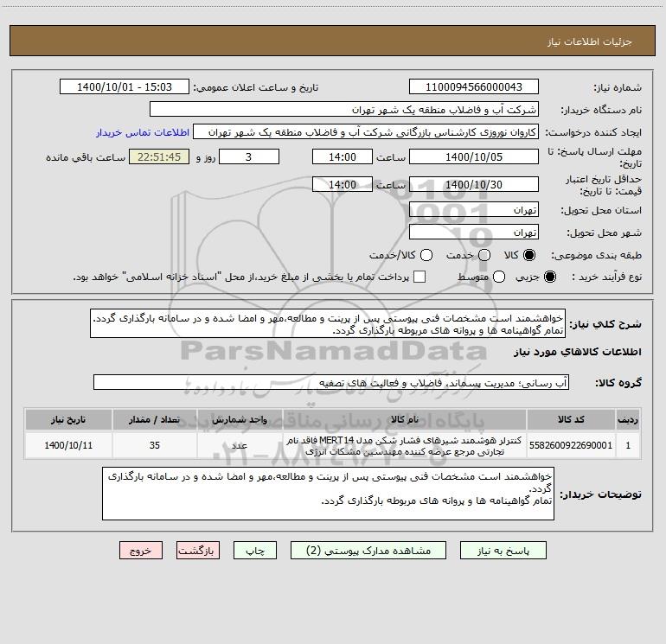
Task: Click the جزئیات اطلاعات نیاز header title
Action: [589, 41]
